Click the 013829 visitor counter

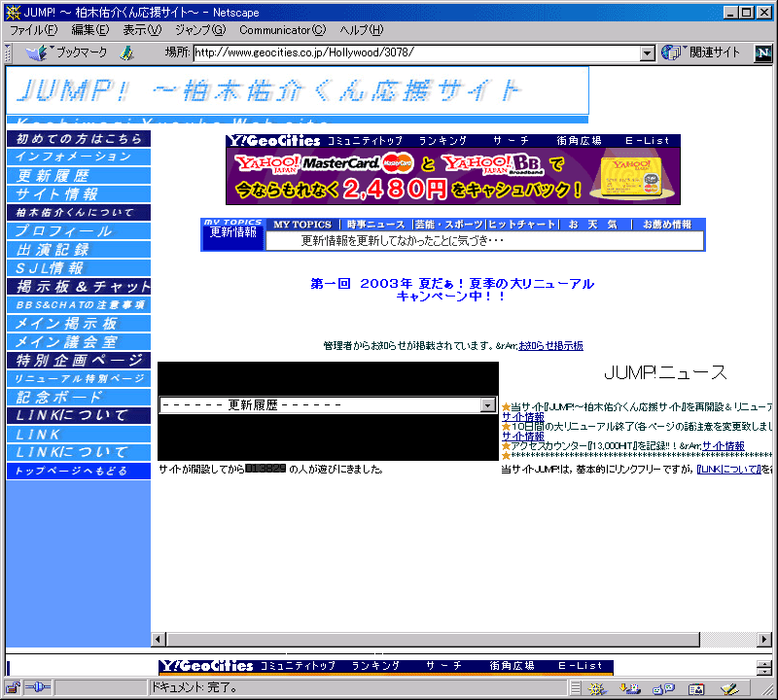[x=265, y=469]
